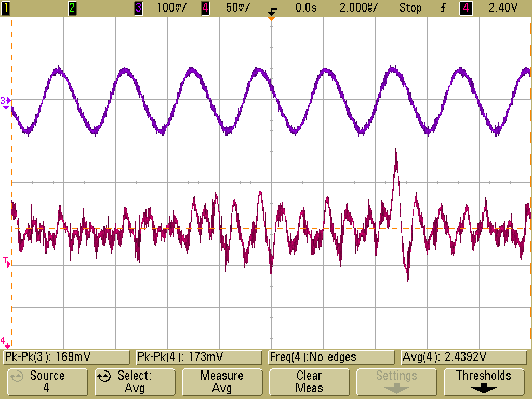Click the Stop run status
The image size is (532, 399).
pyautogui.click(x=410, y=8)
